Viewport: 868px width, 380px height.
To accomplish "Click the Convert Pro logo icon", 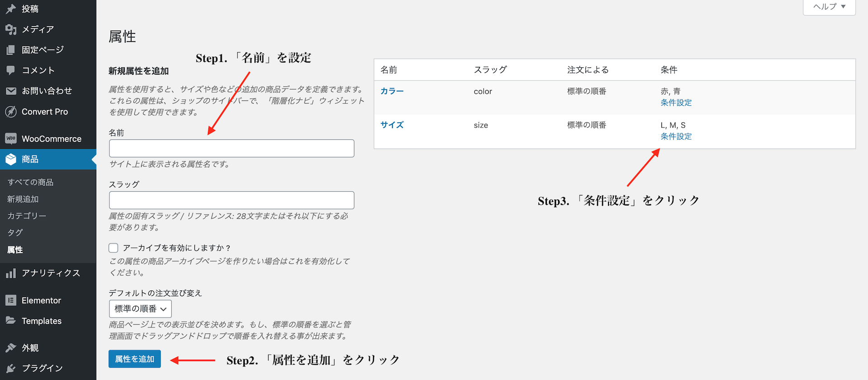I will [x=11, y=112].
